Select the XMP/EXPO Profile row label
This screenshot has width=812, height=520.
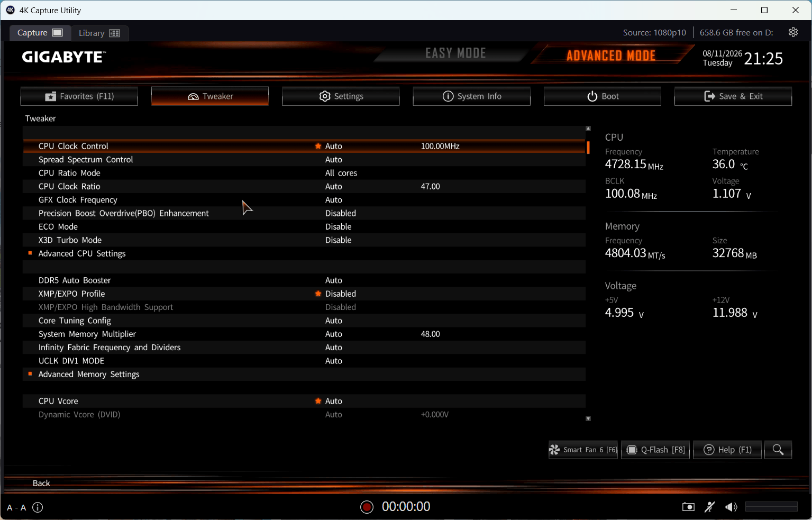72,294
